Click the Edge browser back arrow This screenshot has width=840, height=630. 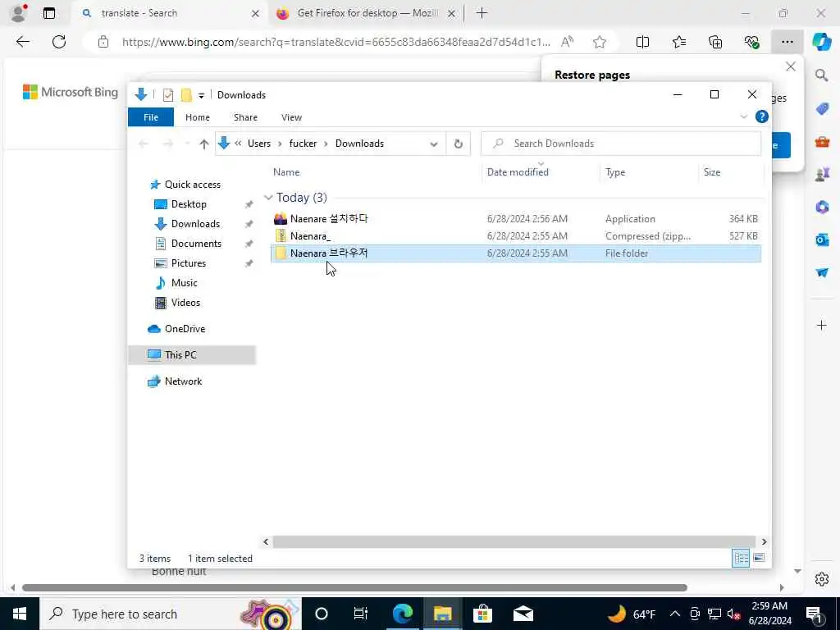(x=22, y=42)
